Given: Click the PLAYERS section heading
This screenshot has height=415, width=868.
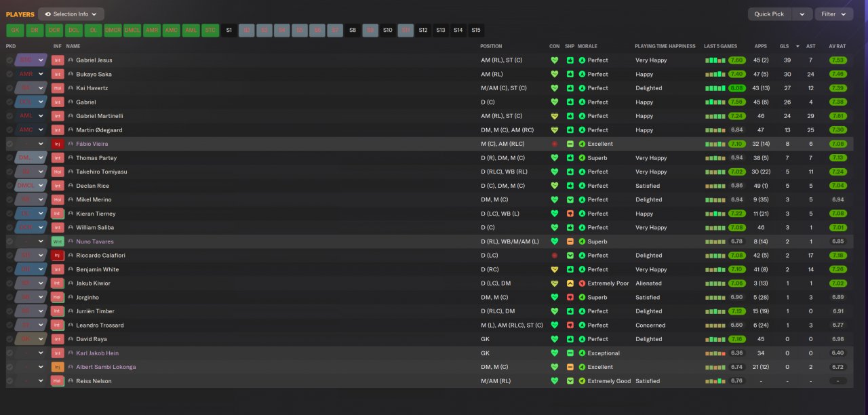Looking at the screenshot, I should (20, 14).
